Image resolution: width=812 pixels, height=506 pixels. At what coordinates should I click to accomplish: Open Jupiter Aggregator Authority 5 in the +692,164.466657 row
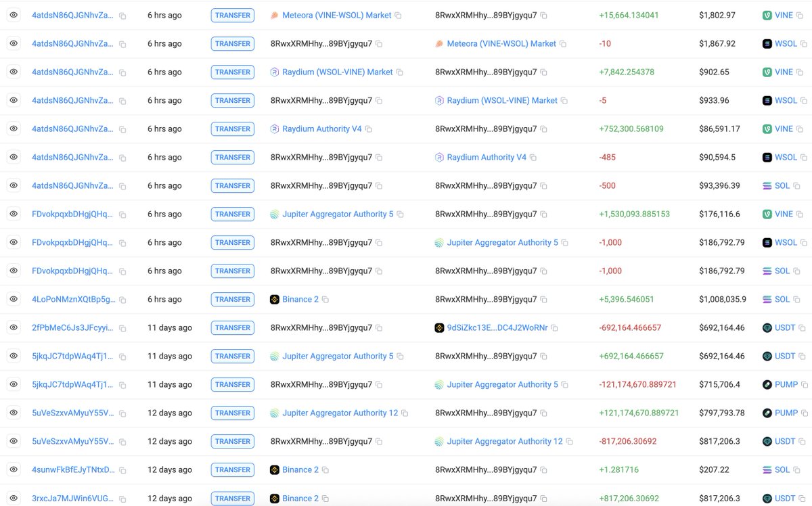(x=338, y=356)
